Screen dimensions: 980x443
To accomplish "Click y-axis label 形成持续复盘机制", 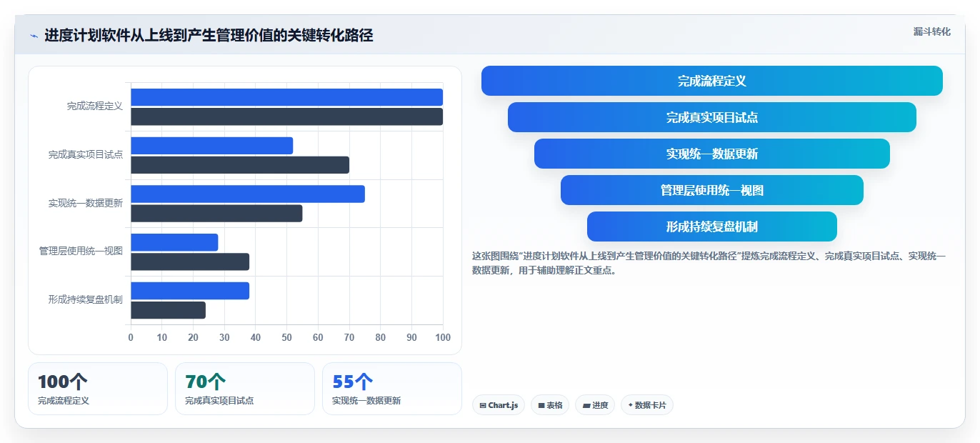I will pyautogui.click(x=86, y=299).
